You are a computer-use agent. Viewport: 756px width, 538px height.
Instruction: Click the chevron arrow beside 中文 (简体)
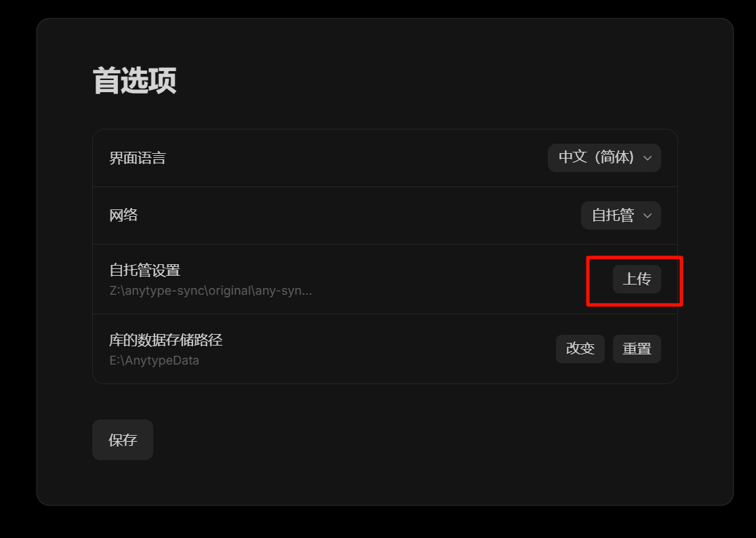coord(648,158)
